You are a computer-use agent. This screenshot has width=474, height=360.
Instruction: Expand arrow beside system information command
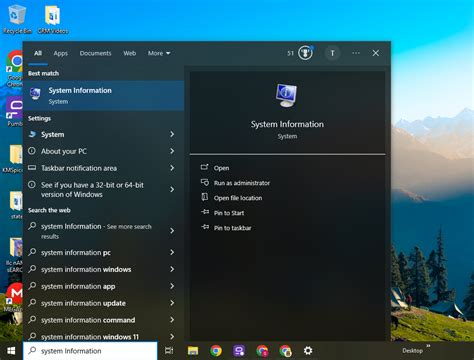(172, 320)
